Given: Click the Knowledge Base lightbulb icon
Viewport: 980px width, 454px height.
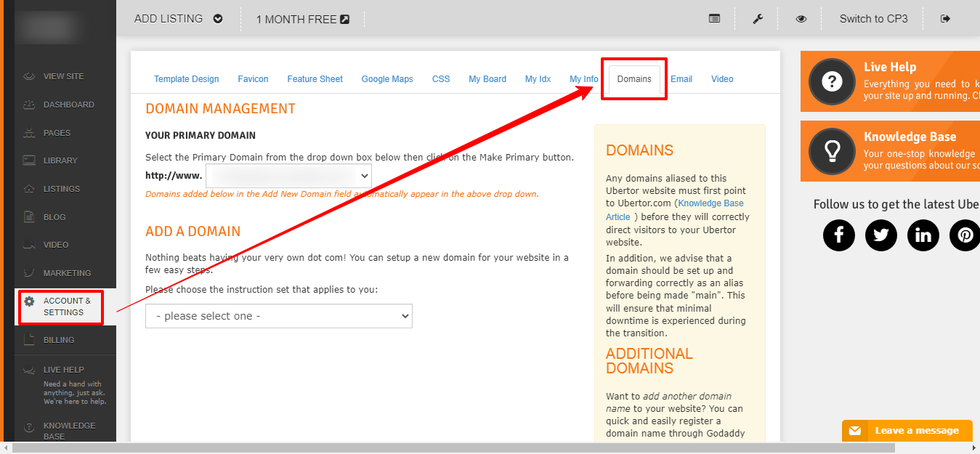Looking at the screenshot, I should pos(831,151).
